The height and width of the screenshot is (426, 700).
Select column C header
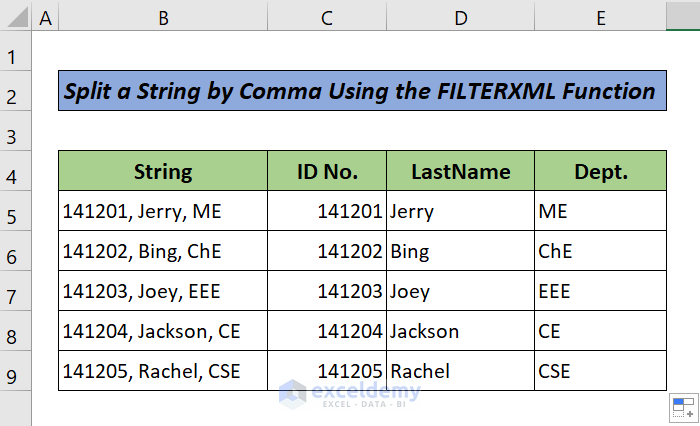(x=326, y=17)
